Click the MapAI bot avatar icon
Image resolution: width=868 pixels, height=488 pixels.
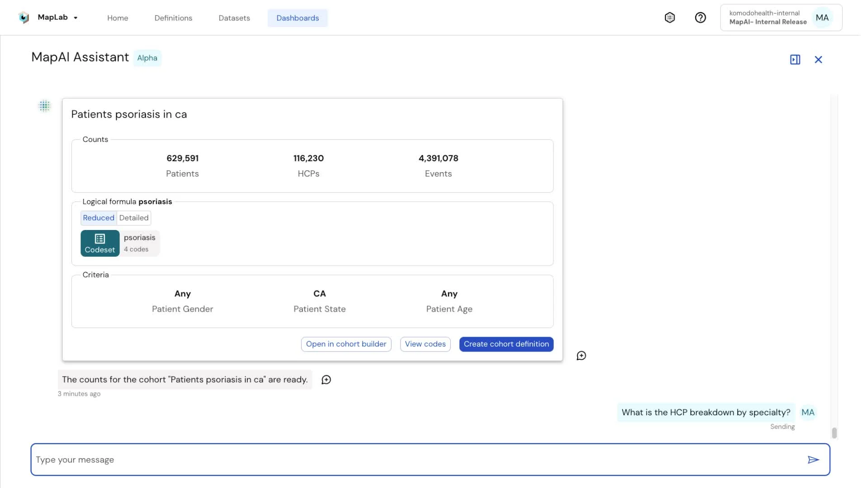tap(44, 106)
